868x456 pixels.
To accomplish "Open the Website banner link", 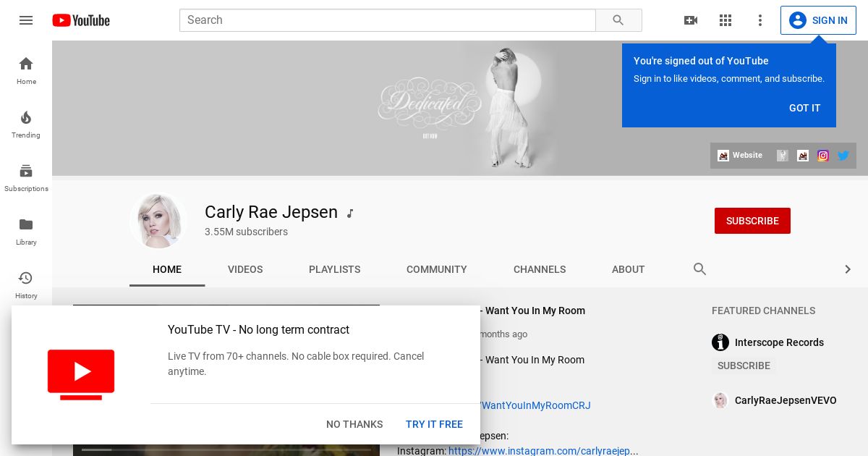I will coord(740,156).
